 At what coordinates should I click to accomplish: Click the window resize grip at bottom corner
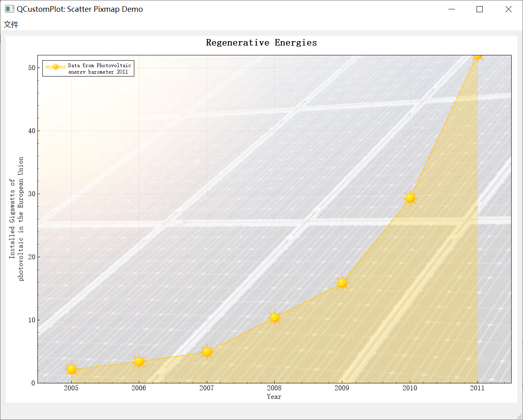(x=520, y=417)
